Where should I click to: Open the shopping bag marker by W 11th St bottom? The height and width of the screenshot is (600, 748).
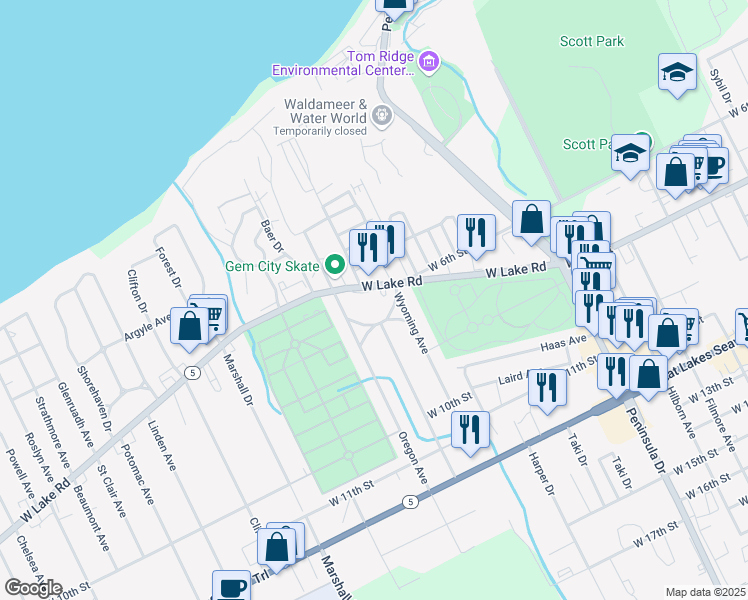pyautogui.click(x=276, y=548)
